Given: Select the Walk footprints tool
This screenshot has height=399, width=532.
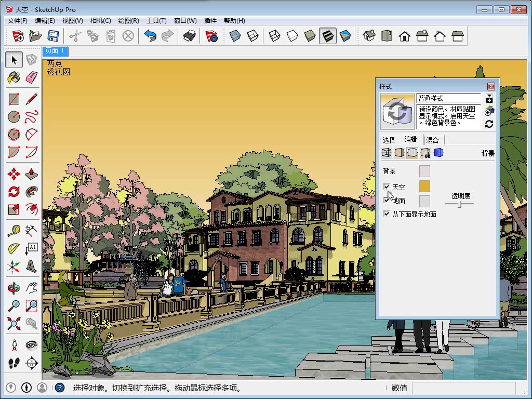Looking at the screenshot, I should [x=14, y=363].
